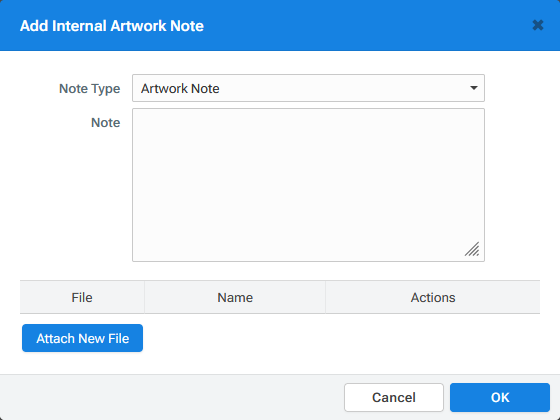Click the Note text area resize grip
The image size is (560, 420).
[x=472, y=249]
